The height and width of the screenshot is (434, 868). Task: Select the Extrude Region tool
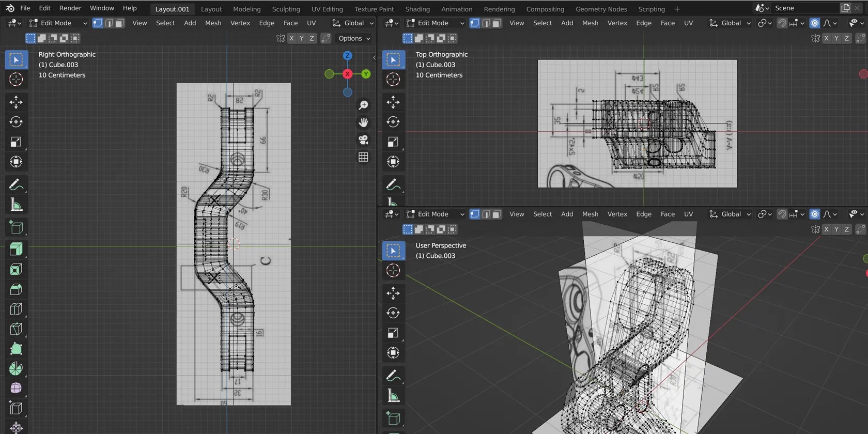16,249
